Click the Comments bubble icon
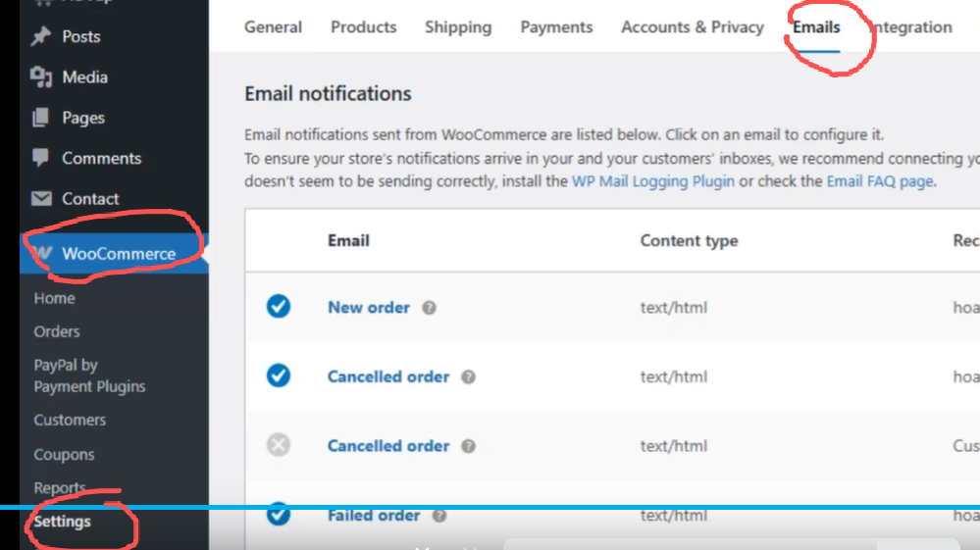 click(x=41, y=158)
